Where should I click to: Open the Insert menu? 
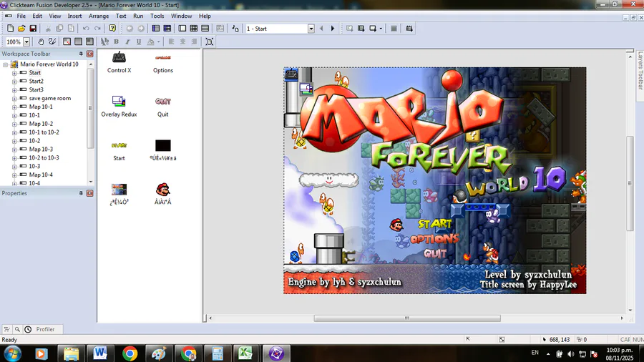(x=74, y=16)
